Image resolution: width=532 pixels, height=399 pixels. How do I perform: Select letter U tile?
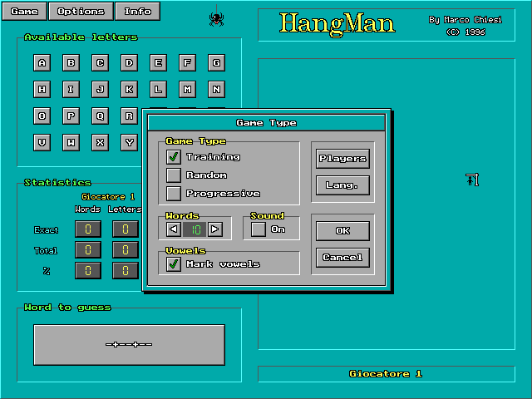(x=42, y=142)
